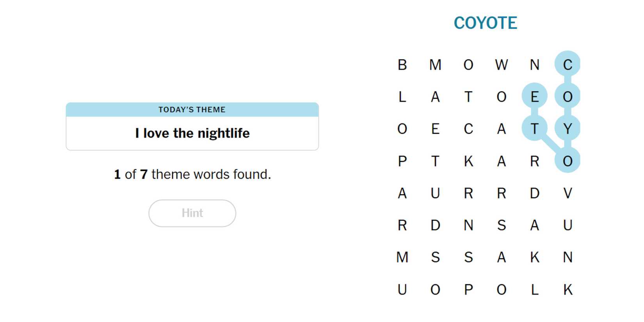Select the letter V in the grid

click(568, 193)
